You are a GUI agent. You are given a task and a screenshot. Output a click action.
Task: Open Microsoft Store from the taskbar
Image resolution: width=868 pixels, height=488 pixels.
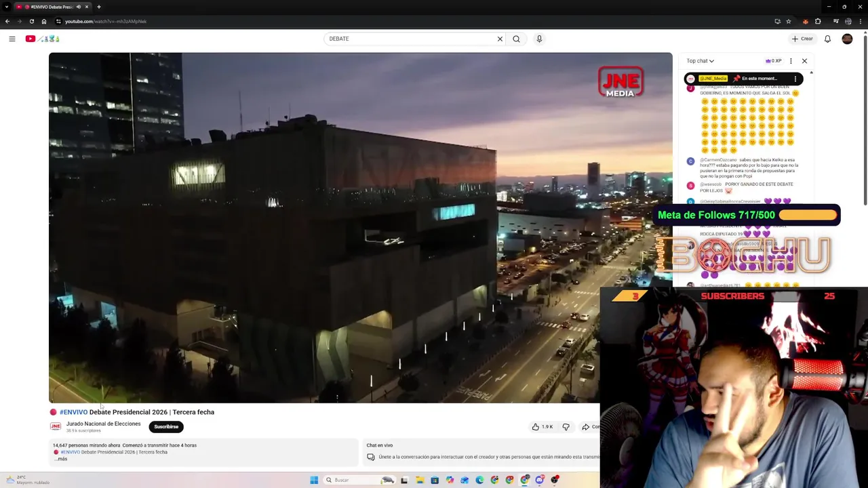(x=435, y=480)
